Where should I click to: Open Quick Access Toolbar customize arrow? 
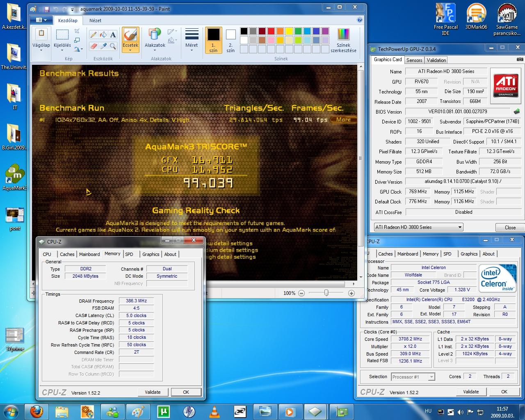click(x=72, y=9)
